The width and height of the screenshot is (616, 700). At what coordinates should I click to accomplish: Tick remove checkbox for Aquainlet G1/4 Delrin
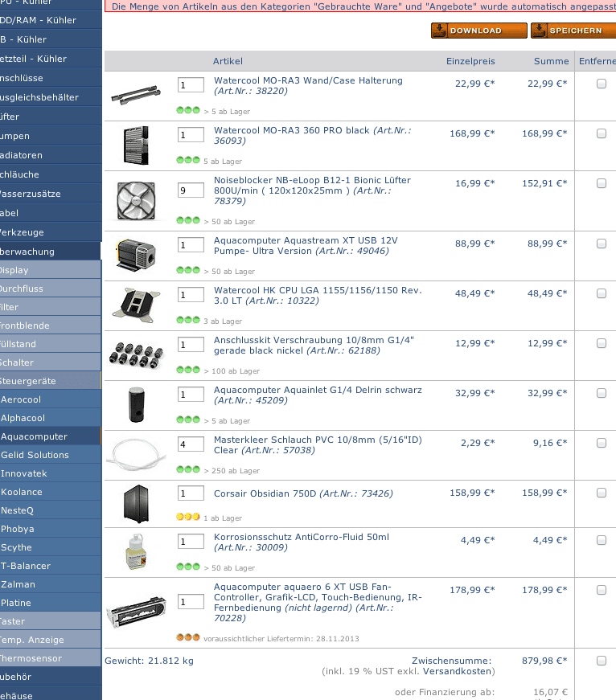tap(602, 393)
